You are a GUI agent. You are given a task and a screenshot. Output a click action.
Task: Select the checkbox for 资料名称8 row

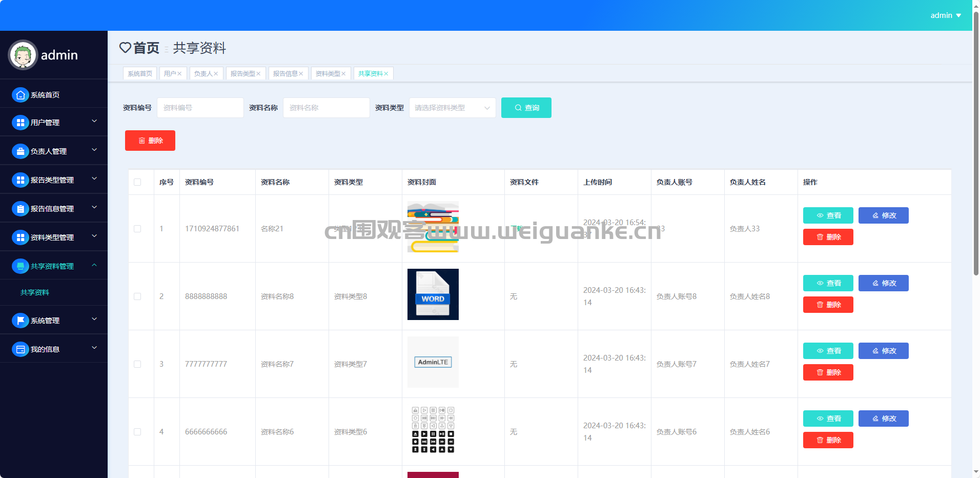(x=137, y=296)
